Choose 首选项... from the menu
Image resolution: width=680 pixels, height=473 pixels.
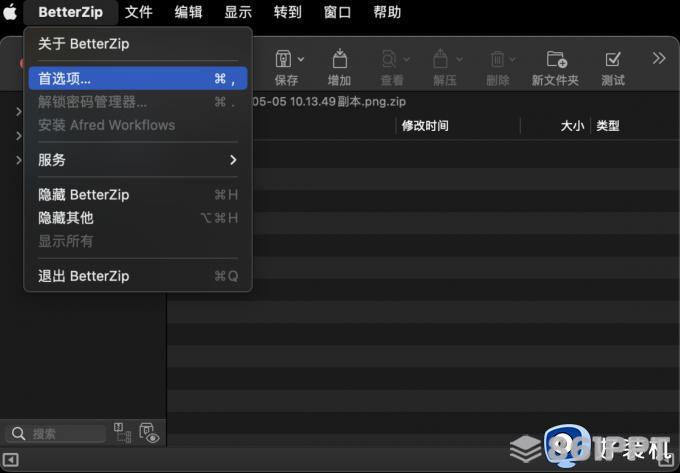138,78
